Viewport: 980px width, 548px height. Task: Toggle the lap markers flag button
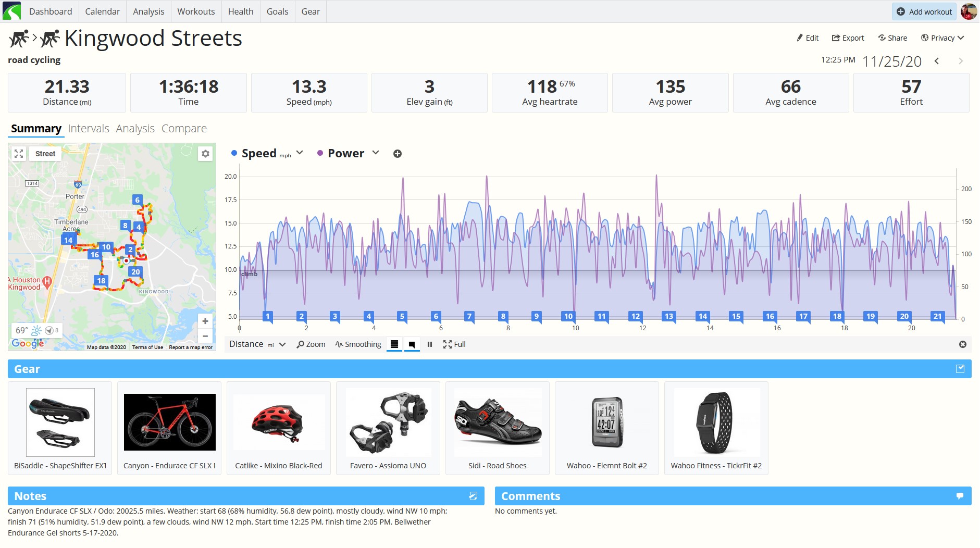click(x=412, y=344)
